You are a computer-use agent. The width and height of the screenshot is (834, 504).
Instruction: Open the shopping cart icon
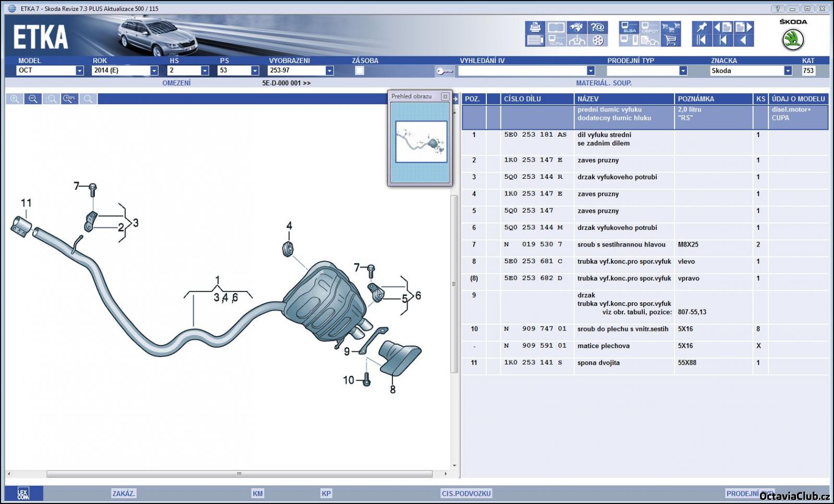(x=670, y=41)
